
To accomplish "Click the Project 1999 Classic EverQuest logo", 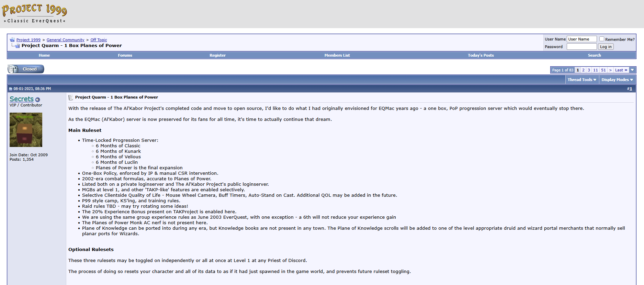I will click(x=34, y=14).
